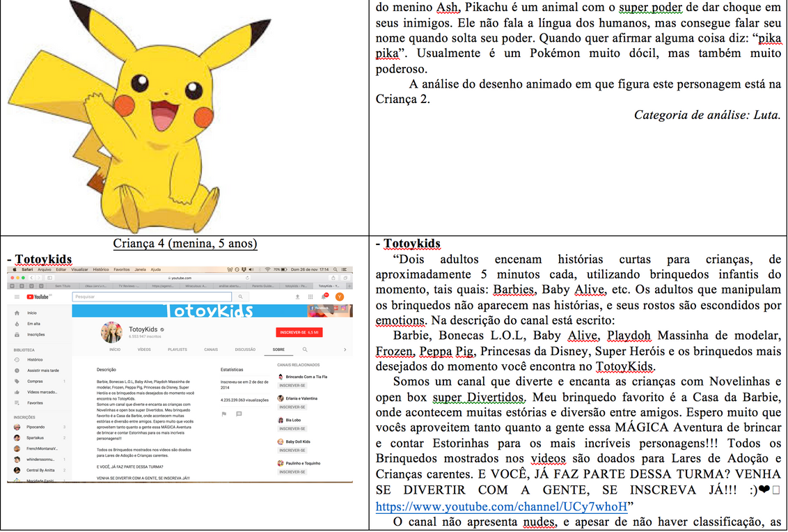Subscribe to Erlania e Valentina
Viewport: 788px width, 532px height.
(x=292, y=407)
